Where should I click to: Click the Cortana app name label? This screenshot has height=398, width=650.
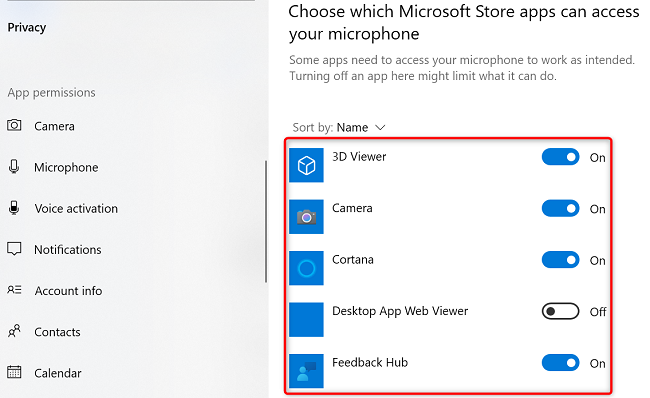(x=353, y=260)
